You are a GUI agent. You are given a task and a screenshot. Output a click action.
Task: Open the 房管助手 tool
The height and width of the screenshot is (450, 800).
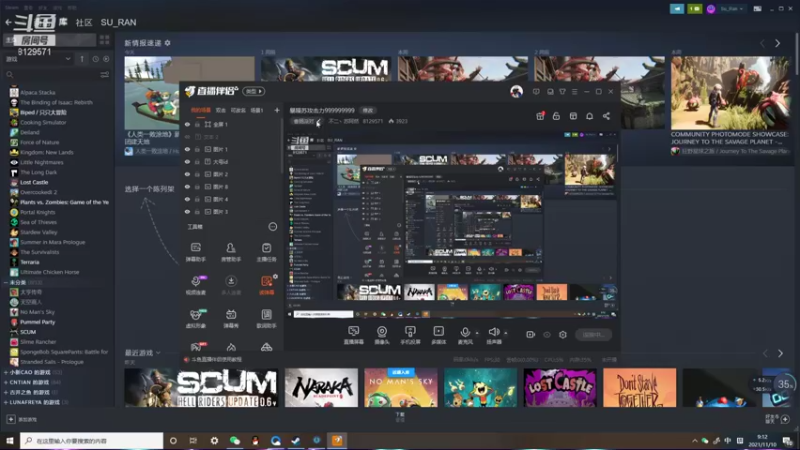pyautogui.click(x=231, y=252)
